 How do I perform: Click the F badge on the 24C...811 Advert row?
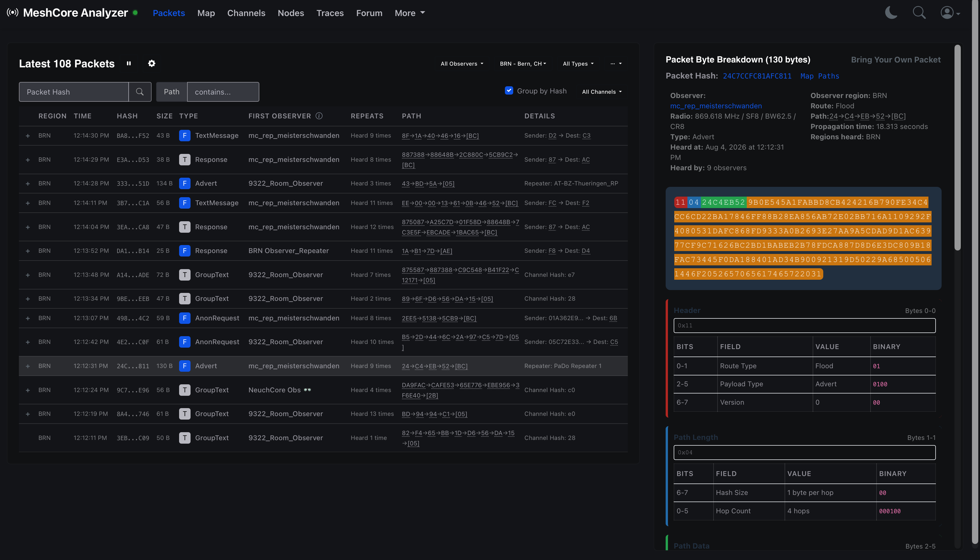[185, 366]
